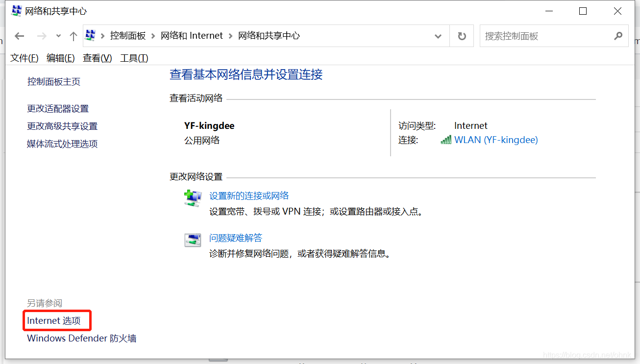The width and height of the screenshot is (640, 364).
Task: Expand chevron before 控制面板 breadcrumb
Action: [x=103, y=36]
